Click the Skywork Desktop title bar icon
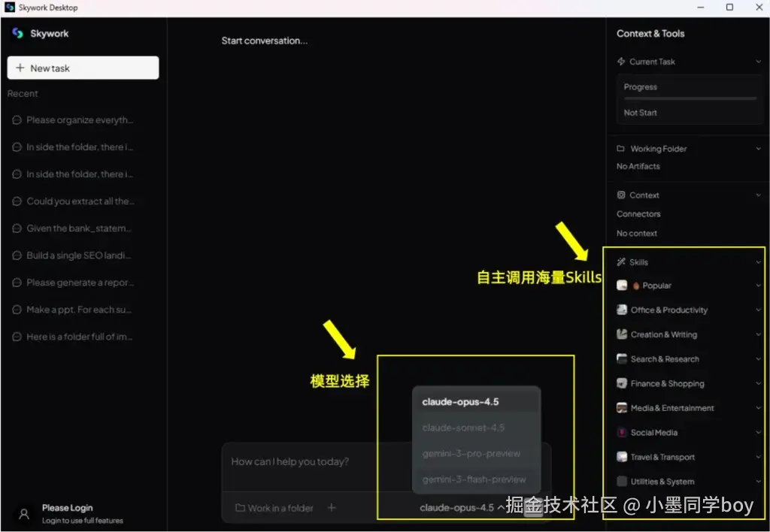 [9, 8]
